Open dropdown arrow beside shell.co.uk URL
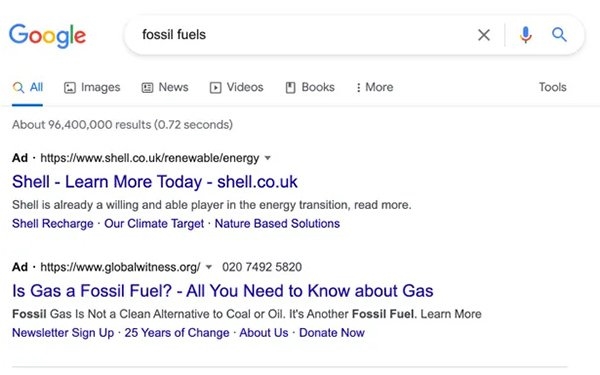The width and height of the screenshot is (600, 375). pos(268,158)
